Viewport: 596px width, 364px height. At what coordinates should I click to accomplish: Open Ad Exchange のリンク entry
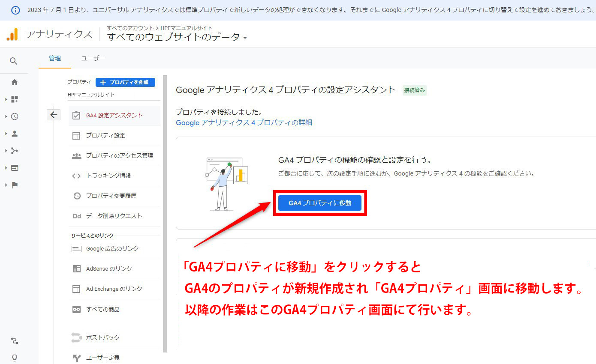pos(114,289)
